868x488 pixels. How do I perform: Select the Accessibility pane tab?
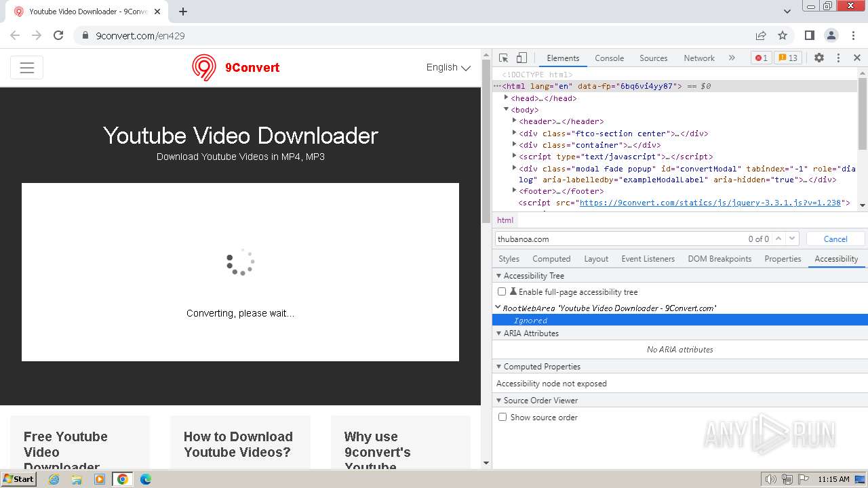(836, 259)
